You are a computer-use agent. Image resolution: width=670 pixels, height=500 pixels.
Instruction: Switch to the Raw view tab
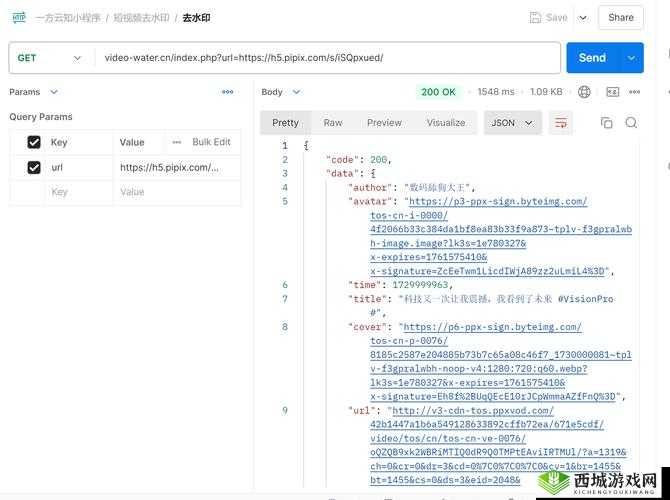333,123
